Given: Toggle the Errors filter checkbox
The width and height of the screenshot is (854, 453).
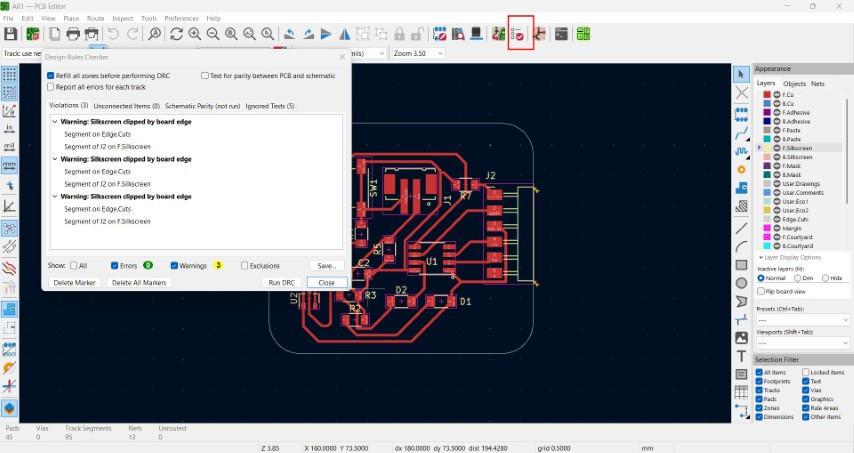Looking at the screenshot, I should point(114,266).
